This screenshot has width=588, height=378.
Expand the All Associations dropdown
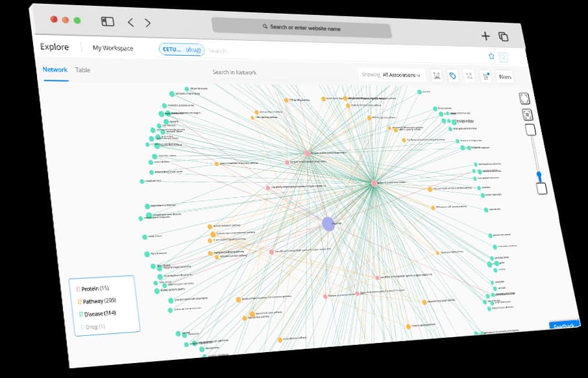(401, 75)
